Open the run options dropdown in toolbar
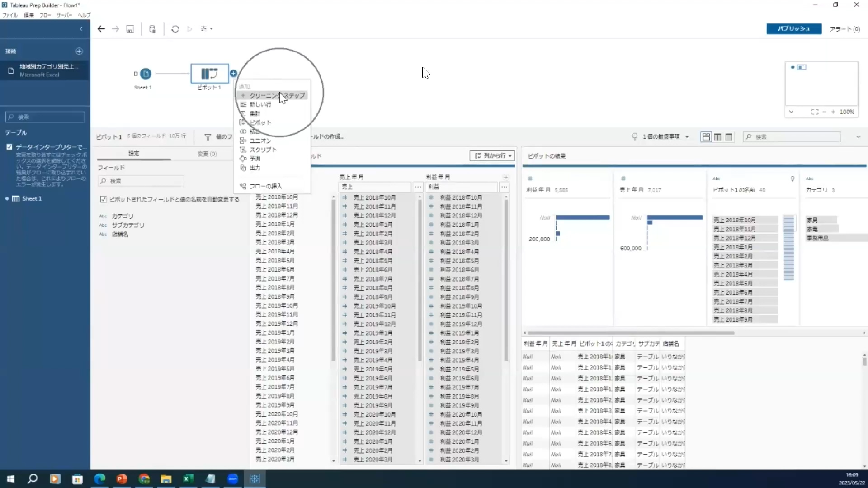This screenshot has height=488, width=868. tap(207, 29)
